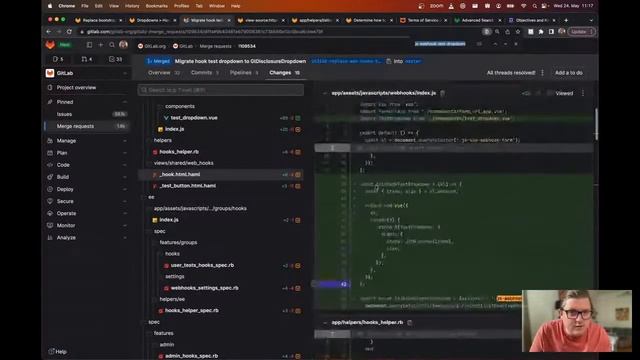Open Chrome's History menu
This screenshot has width=640, height=360.
(132, 6)
